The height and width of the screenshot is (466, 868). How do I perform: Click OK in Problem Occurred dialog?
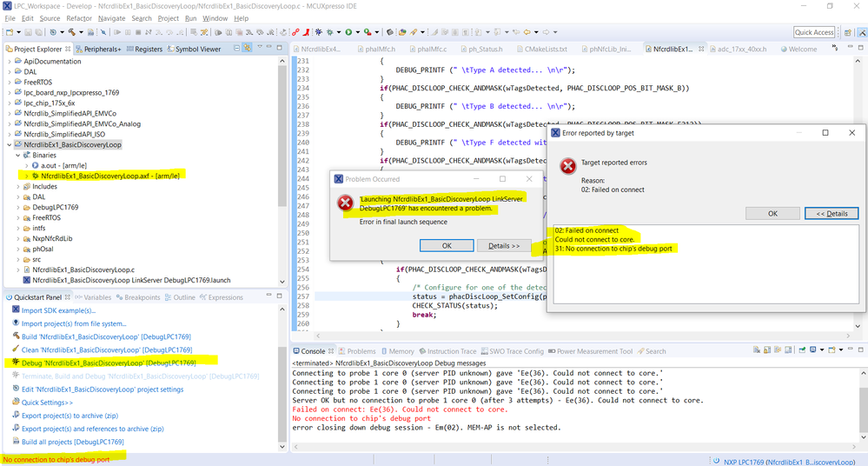(447, 245)
